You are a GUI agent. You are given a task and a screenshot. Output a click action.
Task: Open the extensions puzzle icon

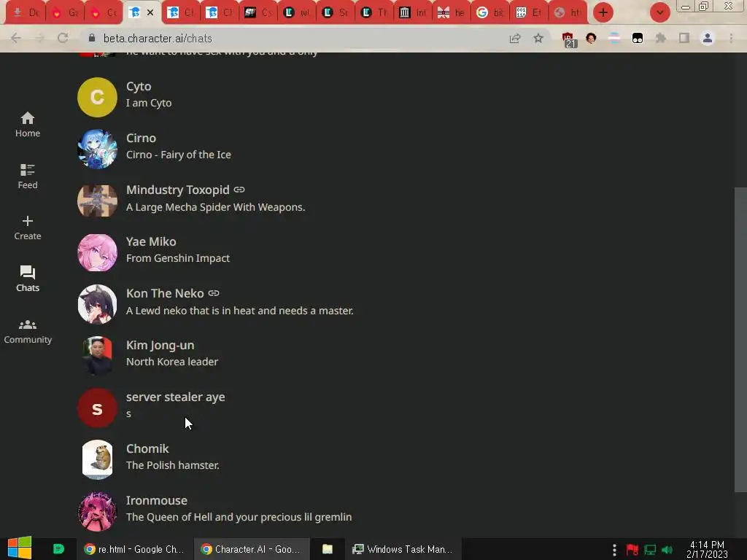point(661,38)
